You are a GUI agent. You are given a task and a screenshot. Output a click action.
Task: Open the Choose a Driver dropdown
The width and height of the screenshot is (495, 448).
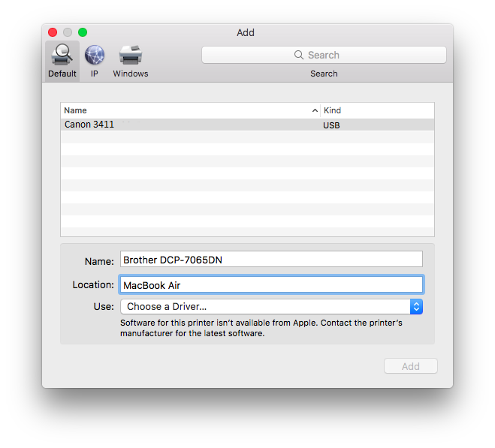click(271, 306)
